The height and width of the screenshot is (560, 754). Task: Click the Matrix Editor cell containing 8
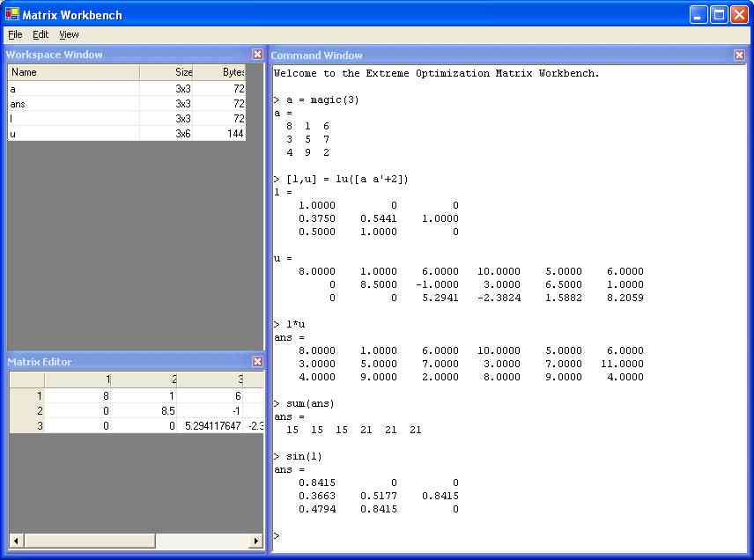pyautogui.click(x=78, y=396)
